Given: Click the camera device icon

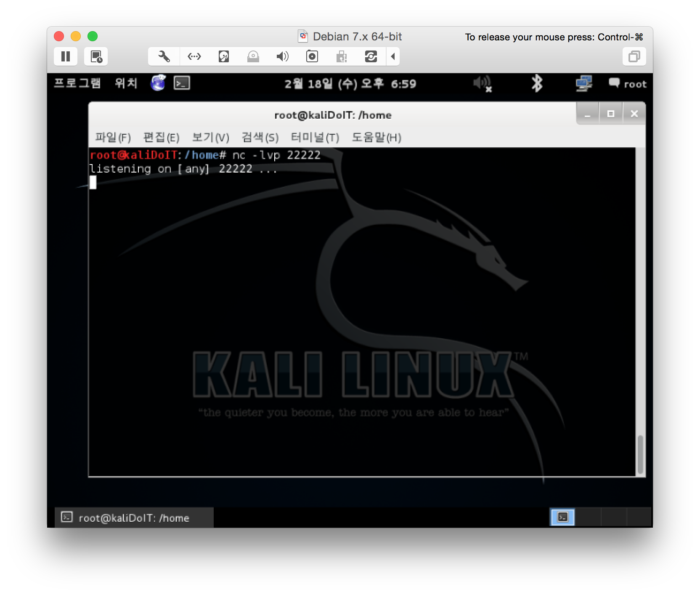Looking at the screenshot, I should pos(312,56).
